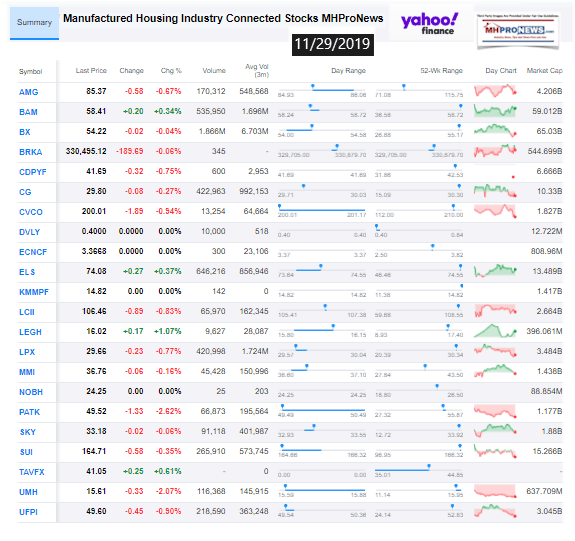575x541 pixels.
Task: Sort by the Market Cap column header
Action: tap(544, 70)
